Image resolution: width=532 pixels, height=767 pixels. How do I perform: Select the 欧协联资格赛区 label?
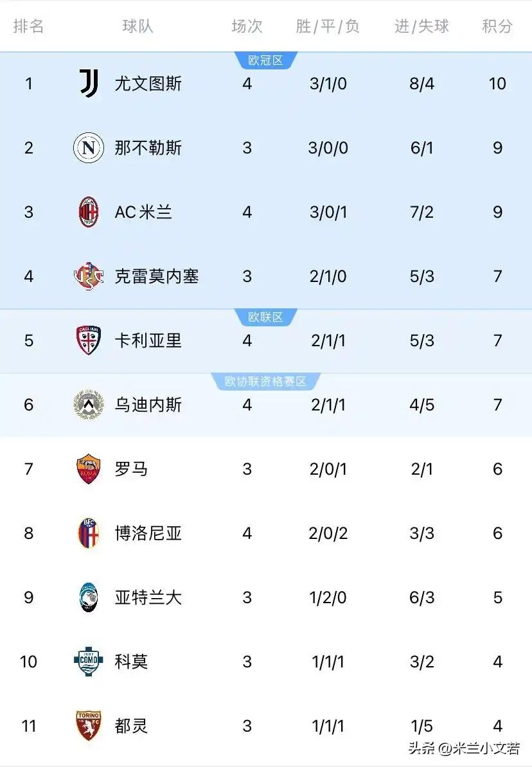tap(266, 382)
